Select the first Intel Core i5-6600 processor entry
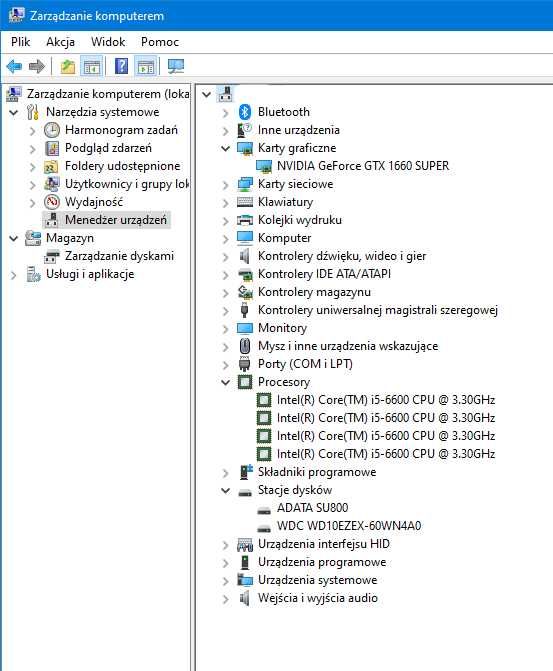The width and height of the screenshot is (553, 671). point(386,400)
